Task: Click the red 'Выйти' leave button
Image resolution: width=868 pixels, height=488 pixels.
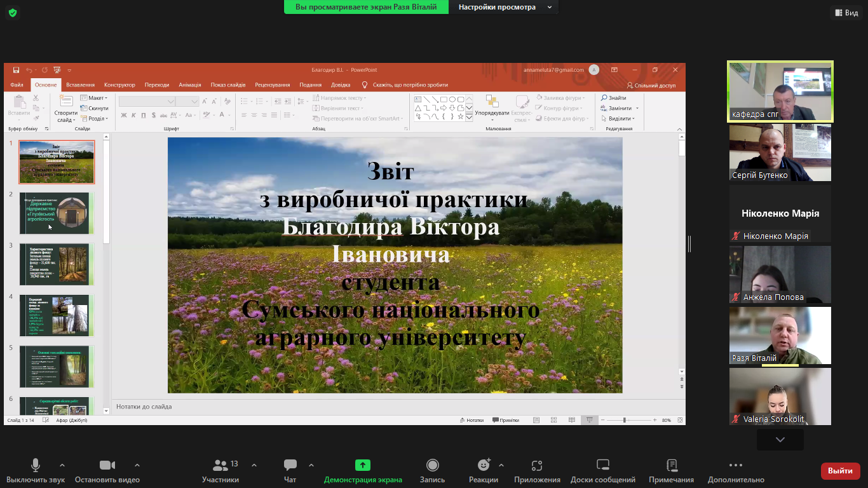Action: (x=840, y=471)
